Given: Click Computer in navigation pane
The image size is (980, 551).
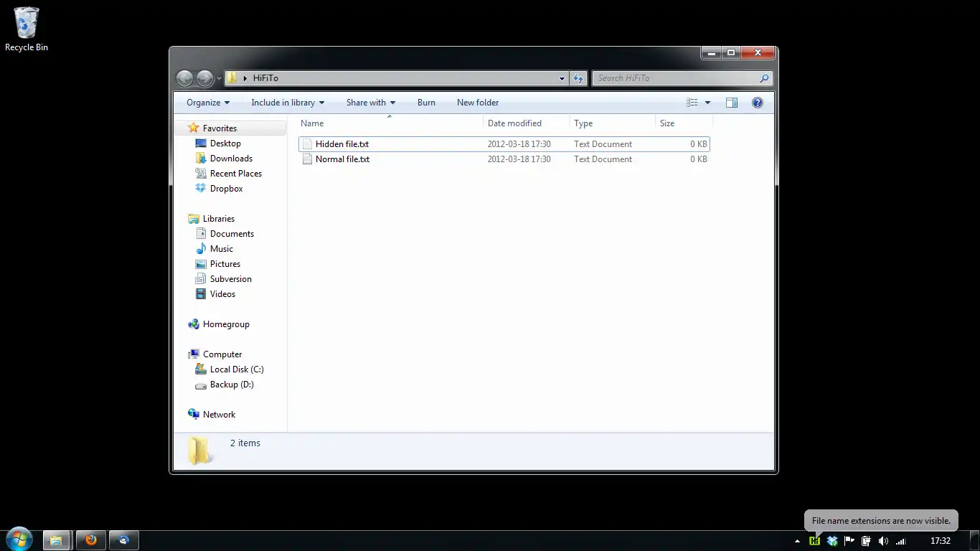Looking at the screenshot, I should (x=222, y=354).
